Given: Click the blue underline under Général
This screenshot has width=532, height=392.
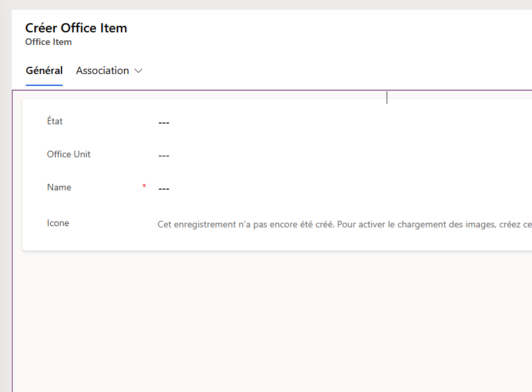Looking at the screenshot, I should [44, 85].
